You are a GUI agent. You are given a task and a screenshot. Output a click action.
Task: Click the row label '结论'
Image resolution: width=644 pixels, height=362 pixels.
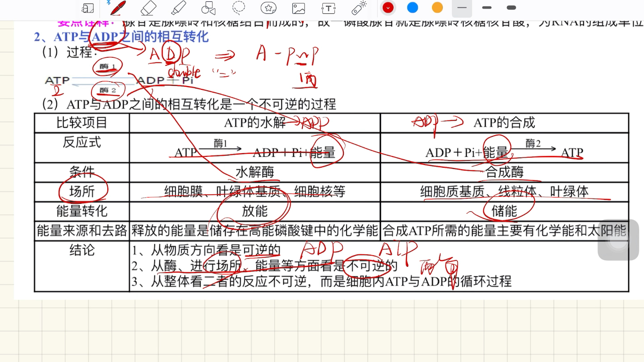pyautogui.click(x=82, y=250)
